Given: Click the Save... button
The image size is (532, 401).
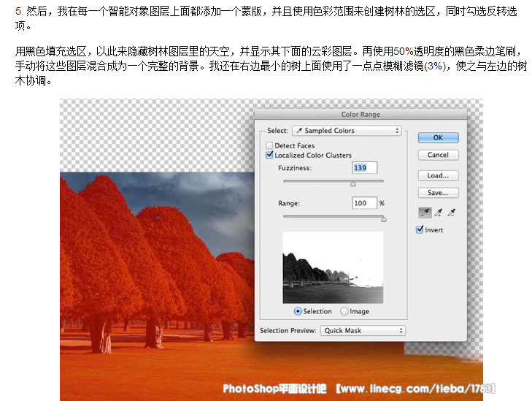Looking at the screenshot, I should (438, 194).
